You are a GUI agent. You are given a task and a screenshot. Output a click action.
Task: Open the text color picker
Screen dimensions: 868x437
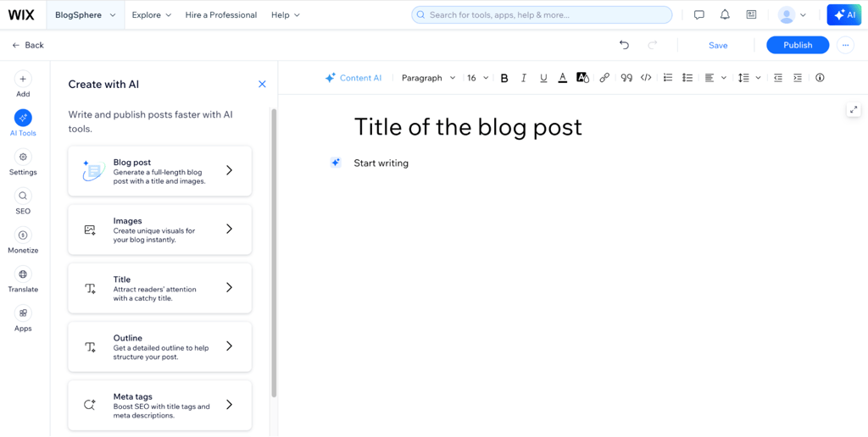563,78
